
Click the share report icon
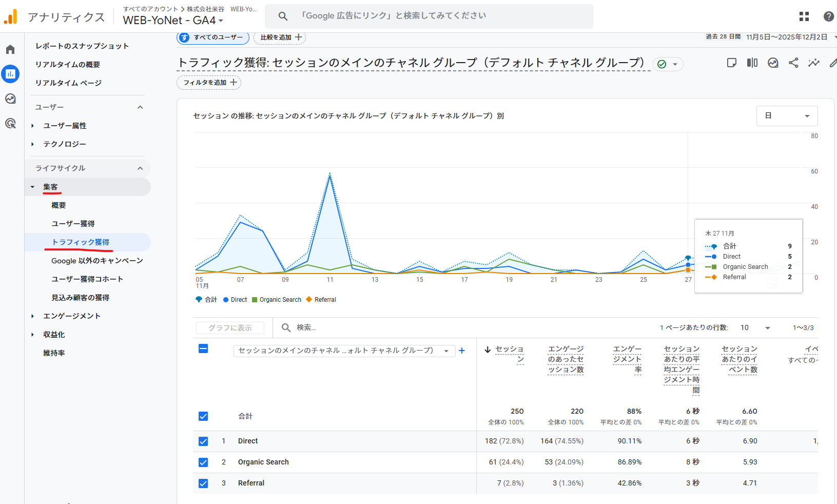tap(793, 63)
